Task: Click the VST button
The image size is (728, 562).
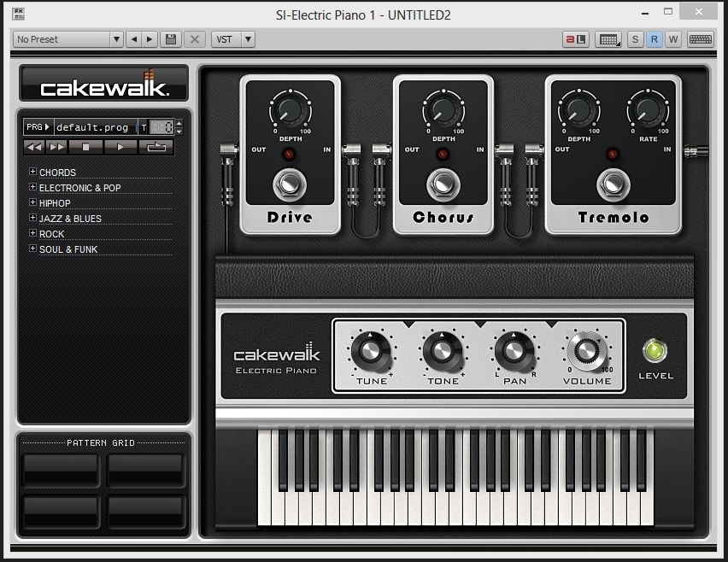Action: pyautogui.click(x=226, y=39)
